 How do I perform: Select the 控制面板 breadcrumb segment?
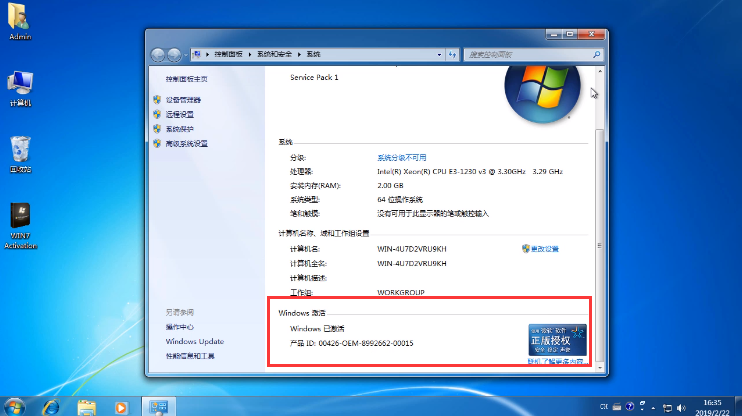[229, 54]
